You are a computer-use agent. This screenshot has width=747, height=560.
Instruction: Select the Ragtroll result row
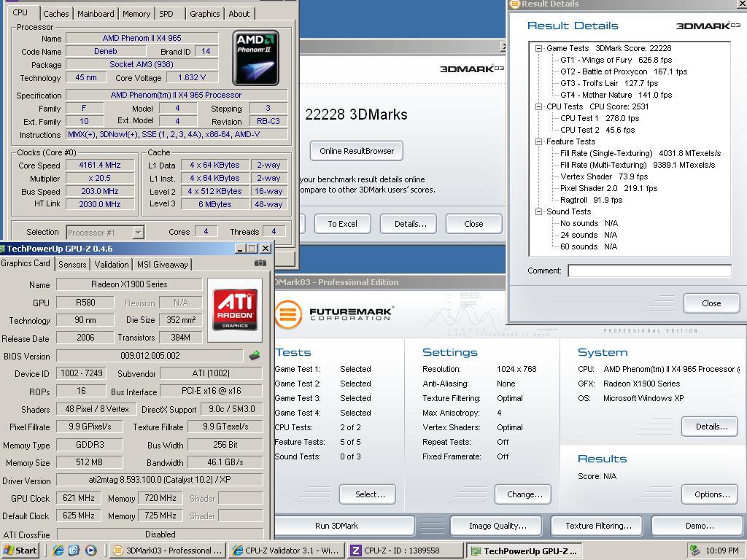[x=591, y=200]
